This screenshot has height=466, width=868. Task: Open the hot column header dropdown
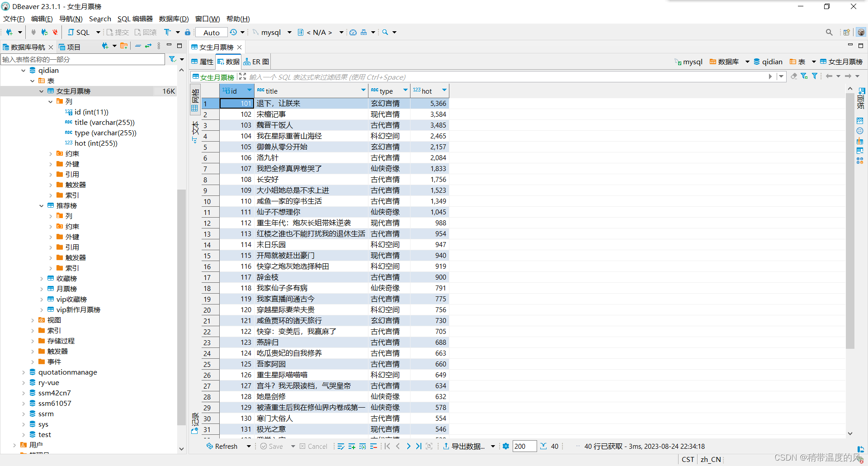(444, 90)
